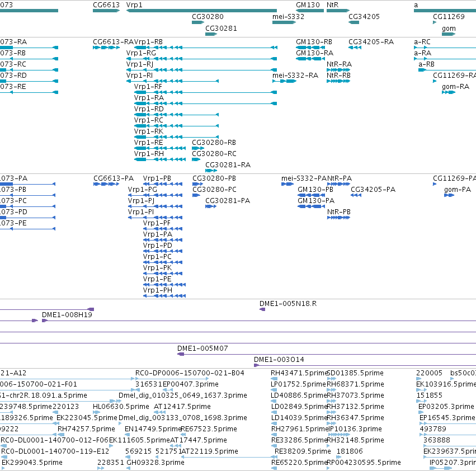The height and width of the screenshot is (471, 476).
Task: Click protein GM130-PB
Action: (x=312, y=195)
